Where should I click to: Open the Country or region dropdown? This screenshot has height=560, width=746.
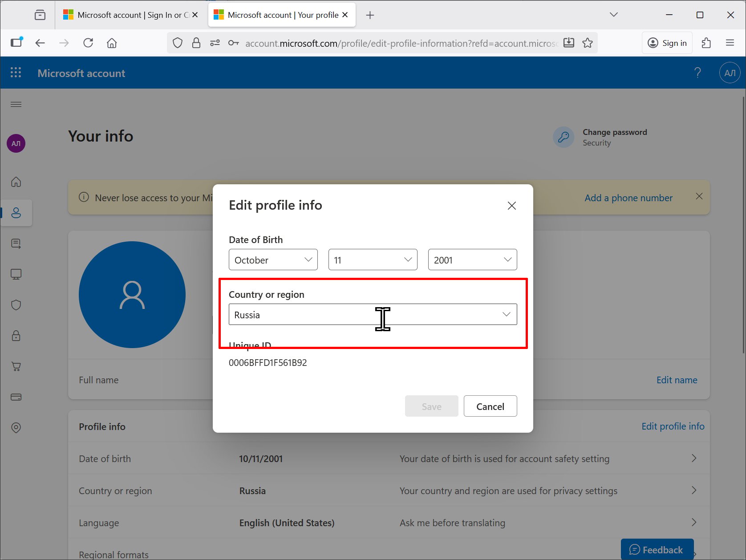pyautogui.click(x=373, y=314)
